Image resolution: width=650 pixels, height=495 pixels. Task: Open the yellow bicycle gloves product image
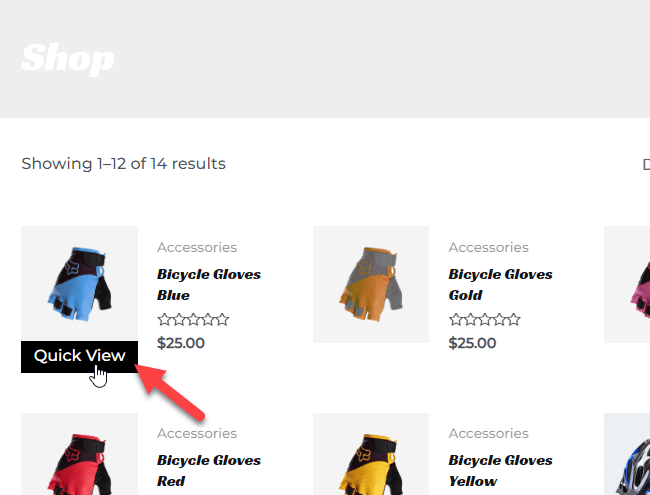tap(371, 454)
